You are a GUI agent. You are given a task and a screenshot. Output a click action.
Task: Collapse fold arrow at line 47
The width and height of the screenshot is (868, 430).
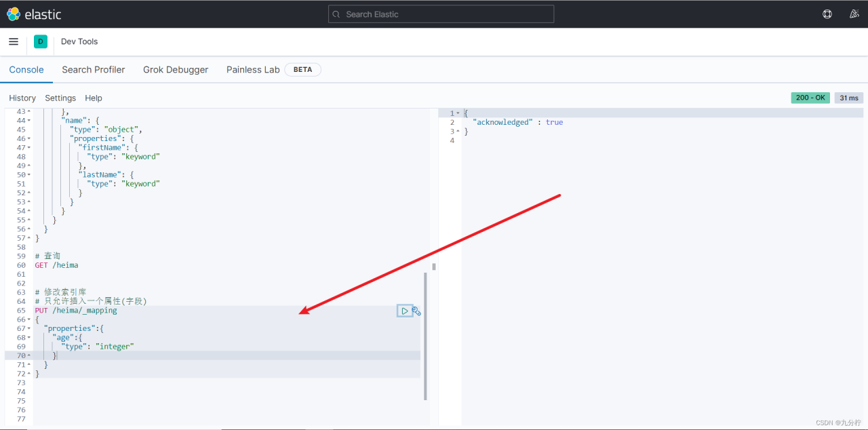point(28,148)
